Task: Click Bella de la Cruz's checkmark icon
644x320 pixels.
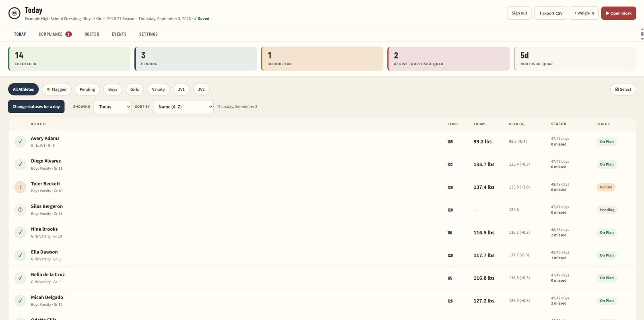Action: 20,278
